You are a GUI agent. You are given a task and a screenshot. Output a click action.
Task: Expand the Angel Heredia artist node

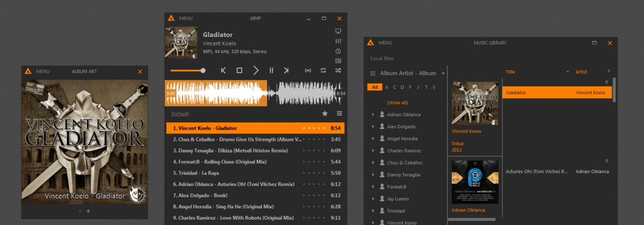pyautogui.click(x=373, y=139)
